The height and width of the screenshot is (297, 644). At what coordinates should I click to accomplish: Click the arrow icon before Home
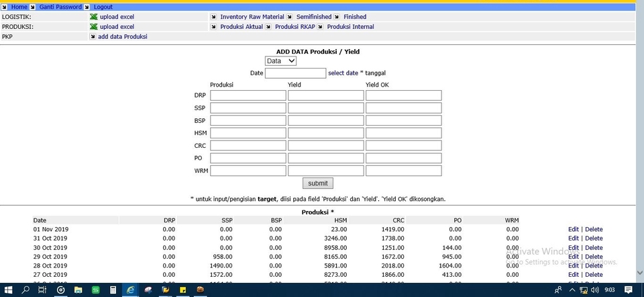(5, 7)
